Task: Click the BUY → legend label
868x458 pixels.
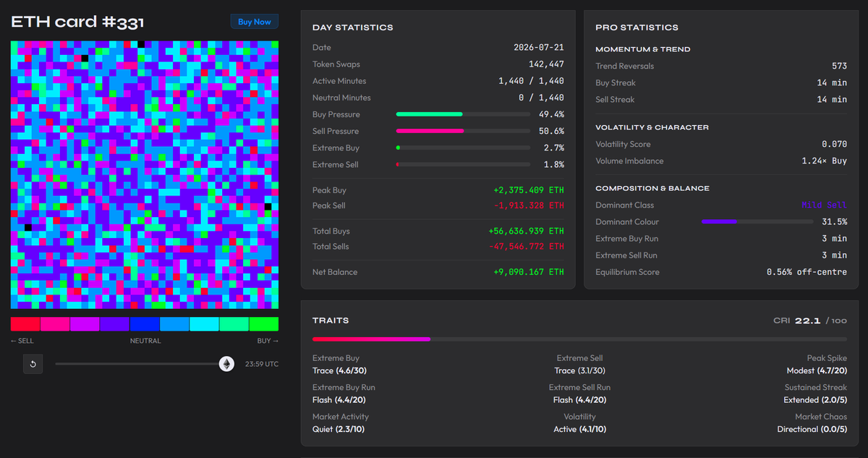Action: point(268,341)
